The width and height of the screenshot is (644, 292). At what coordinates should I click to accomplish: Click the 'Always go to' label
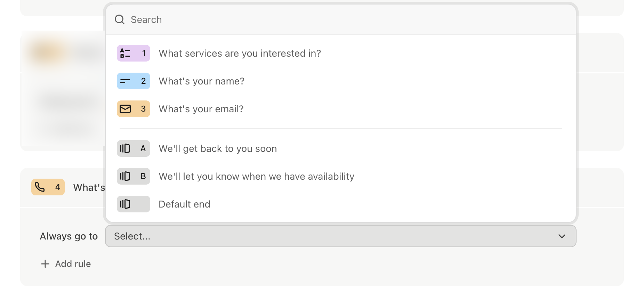coord(69,236)
